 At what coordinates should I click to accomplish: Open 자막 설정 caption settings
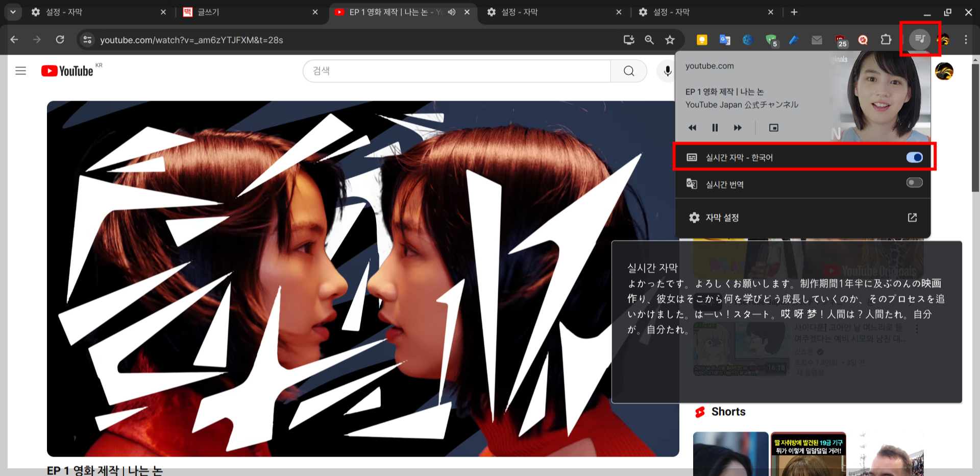(803, 218)
